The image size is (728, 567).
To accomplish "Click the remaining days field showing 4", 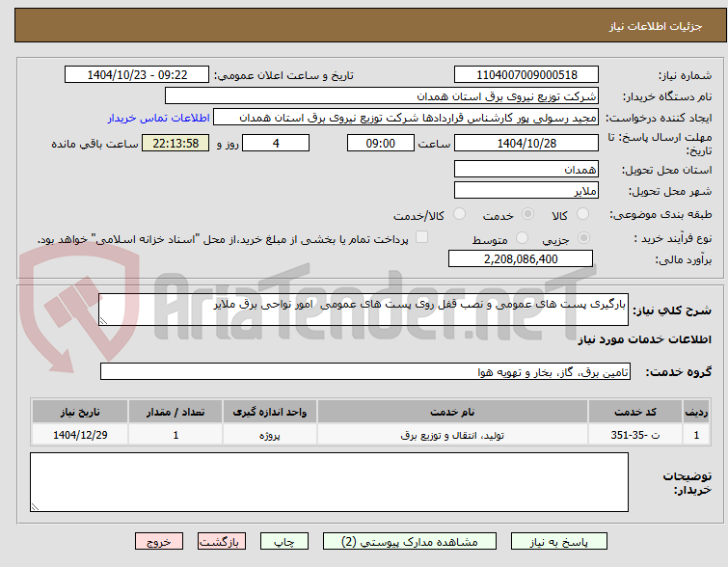I will click(x=276, y=143).
